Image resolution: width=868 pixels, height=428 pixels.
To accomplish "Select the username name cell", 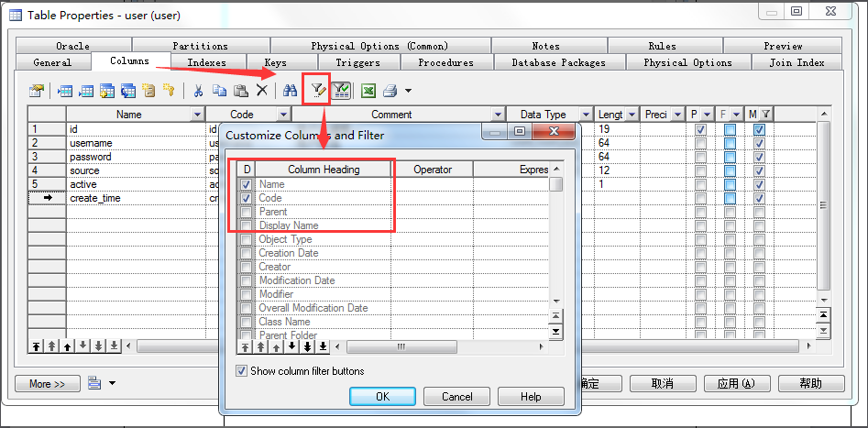I will click(136, 143).
